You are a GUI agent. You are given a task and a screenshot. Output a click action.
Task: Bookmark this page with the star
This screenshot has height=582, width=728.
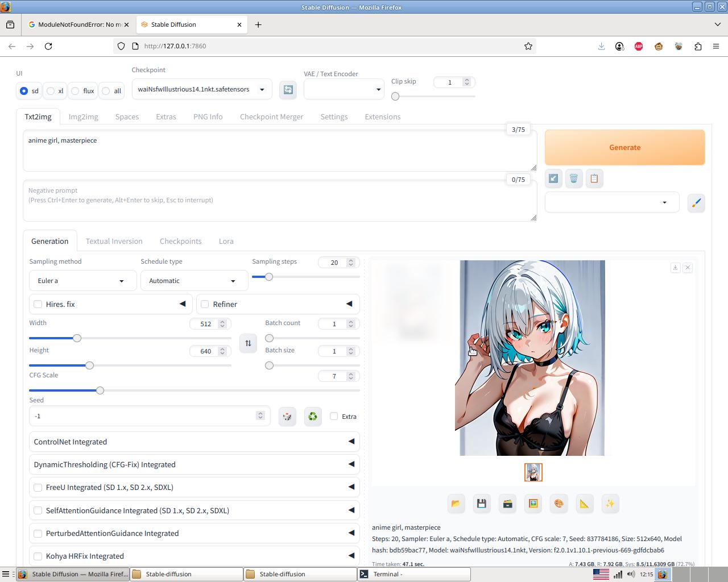(x=528, y=46)
